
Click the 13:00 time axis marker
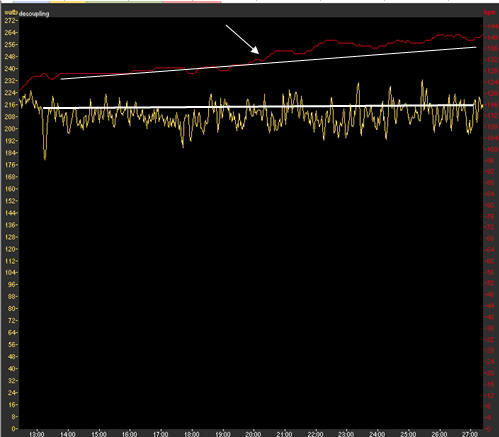click(37, 434)
